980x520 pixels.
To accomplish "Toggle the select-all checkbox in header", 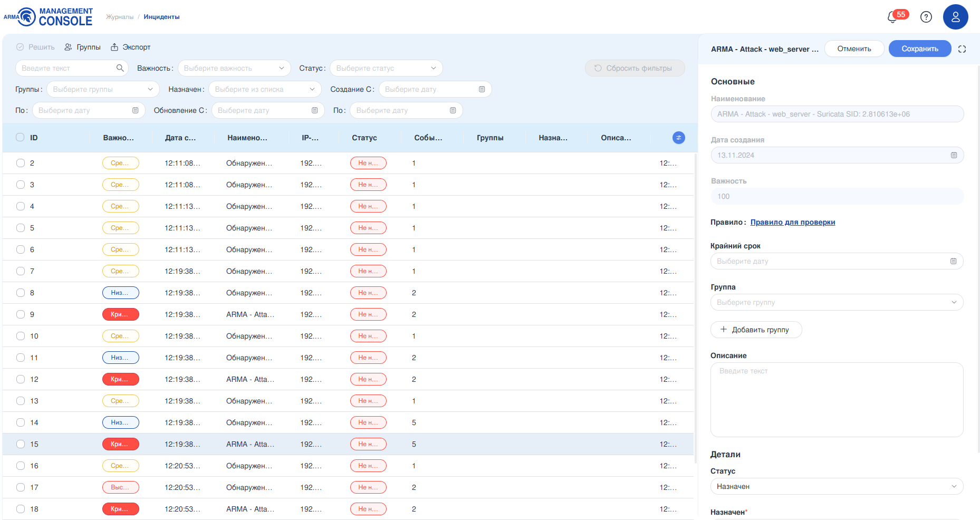I will pos(20,138).
